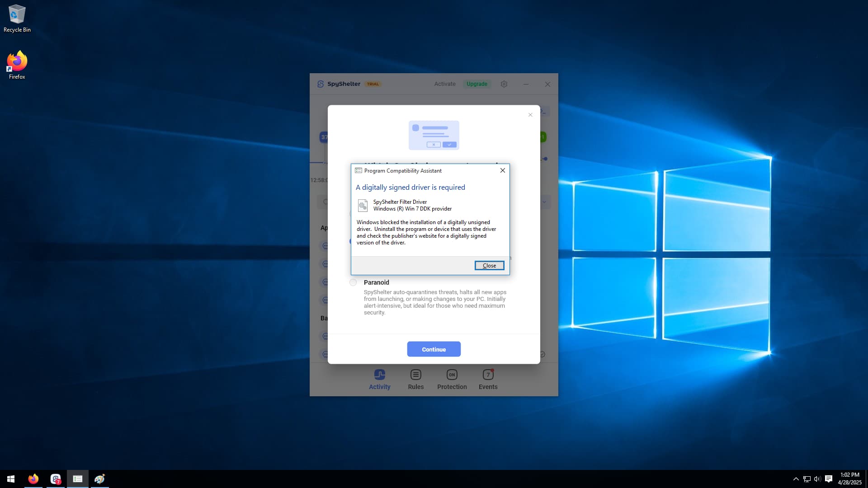This screenshot has height=488, width=868.
Task: Click Firefox in the taskbar
Action: (33, 479)
